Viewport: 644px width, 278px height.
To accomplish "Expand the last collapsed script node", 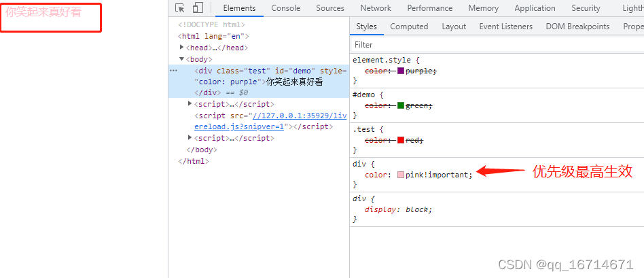I will pos(190,138).
